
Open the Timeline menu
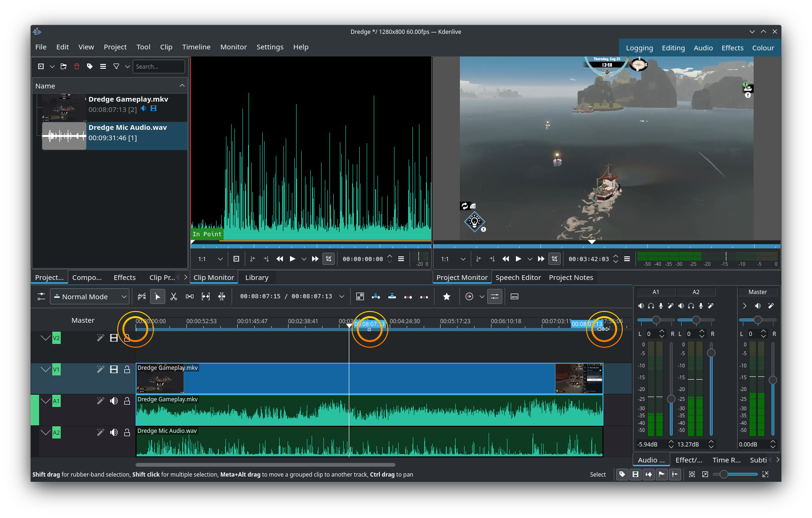[x=196, y=47]
